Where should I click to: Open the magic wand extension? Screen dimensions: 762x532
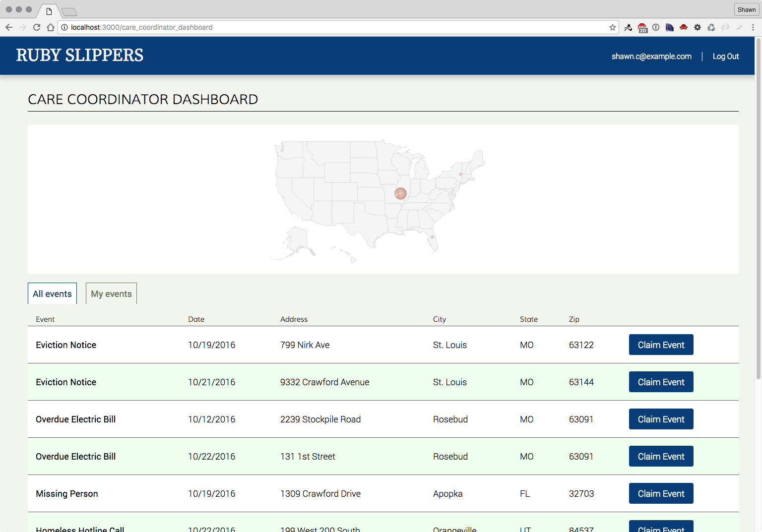click(628, 27)
